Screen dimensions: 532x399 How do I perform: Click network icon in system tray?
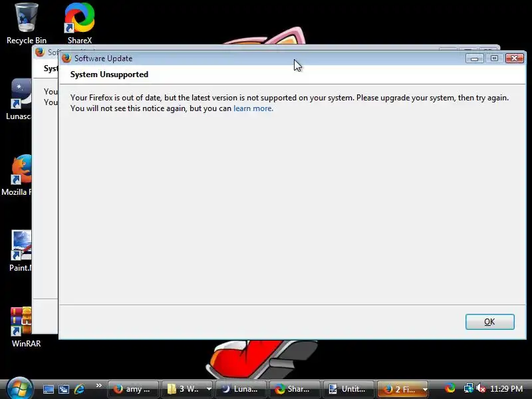(469, 388)
